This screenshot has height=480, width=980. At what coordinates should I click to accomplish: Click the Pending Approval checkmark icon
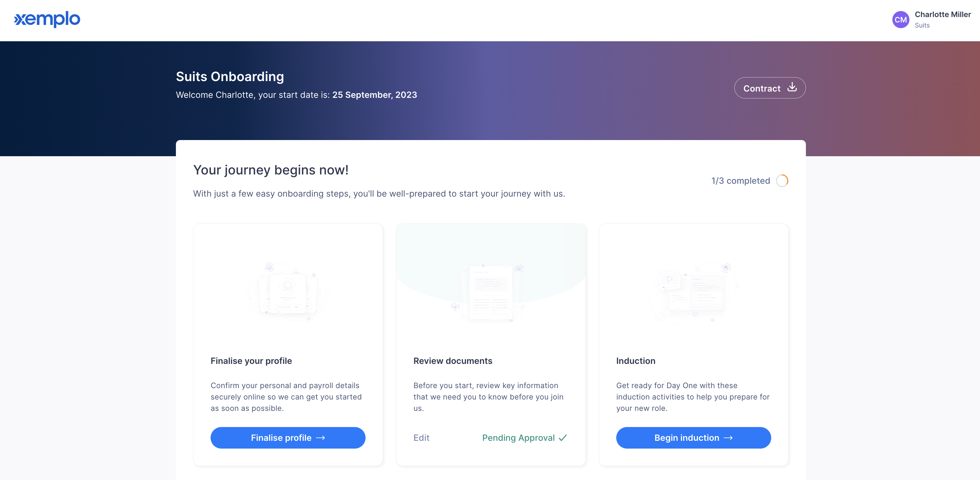[563, 438]
